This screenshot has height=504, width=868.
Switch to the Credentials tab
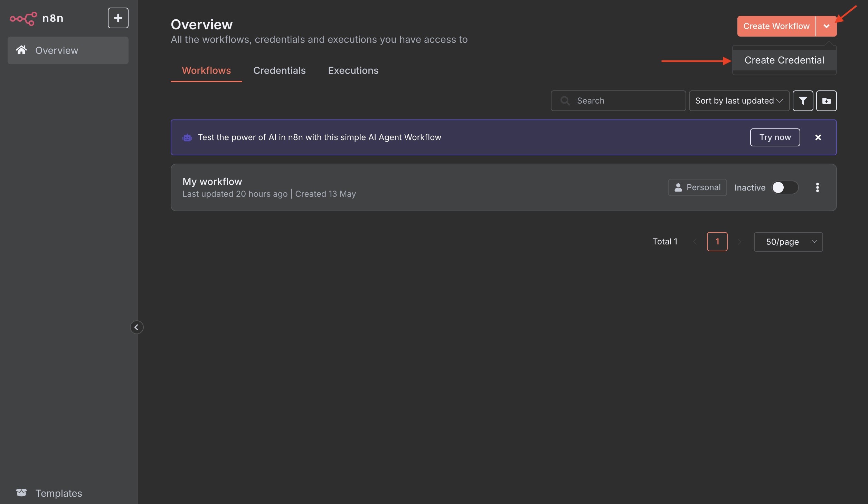click(x=279, y=70)
